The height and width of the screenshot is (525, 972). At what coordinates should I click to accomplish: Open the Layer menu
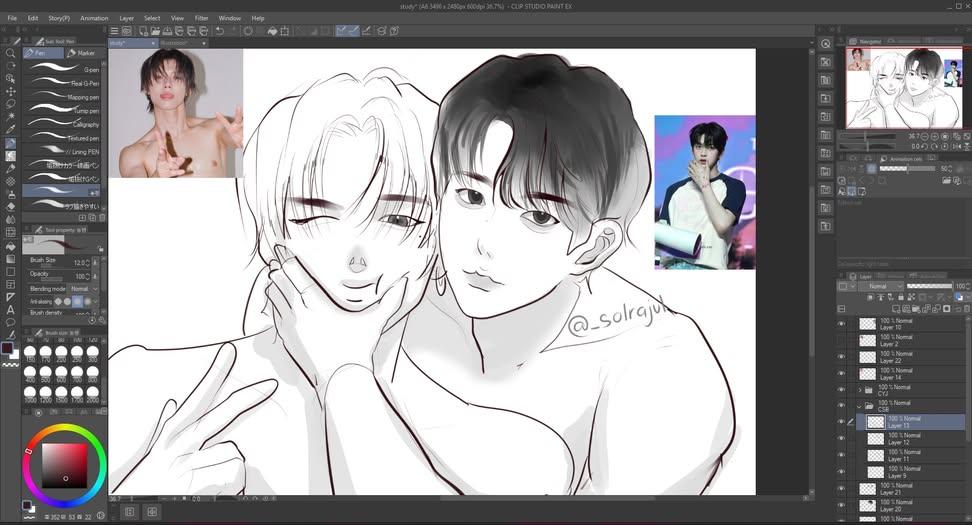pos(126,18)
